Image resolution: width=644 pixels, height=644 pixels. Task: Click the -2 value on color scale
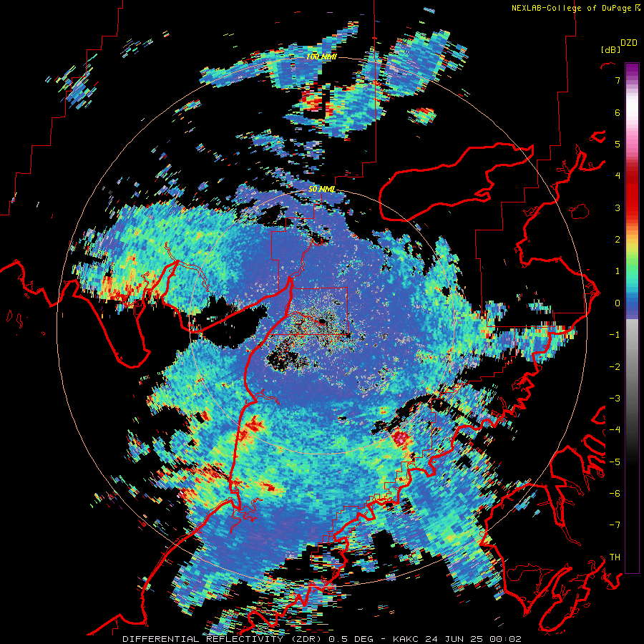tap(615, 367)
